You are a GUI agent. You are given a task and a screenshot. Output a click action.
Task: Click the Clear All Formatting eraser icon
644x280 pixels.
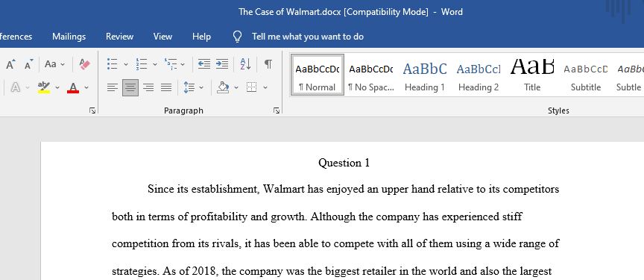pyautogui.click(x=85, y=64)
